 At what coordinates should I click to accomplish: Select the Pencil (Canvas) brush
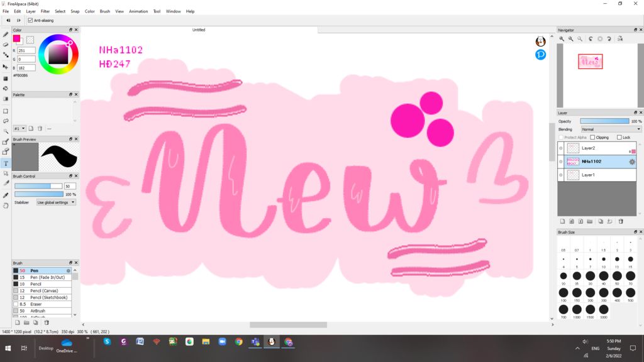tap(42, 291)
